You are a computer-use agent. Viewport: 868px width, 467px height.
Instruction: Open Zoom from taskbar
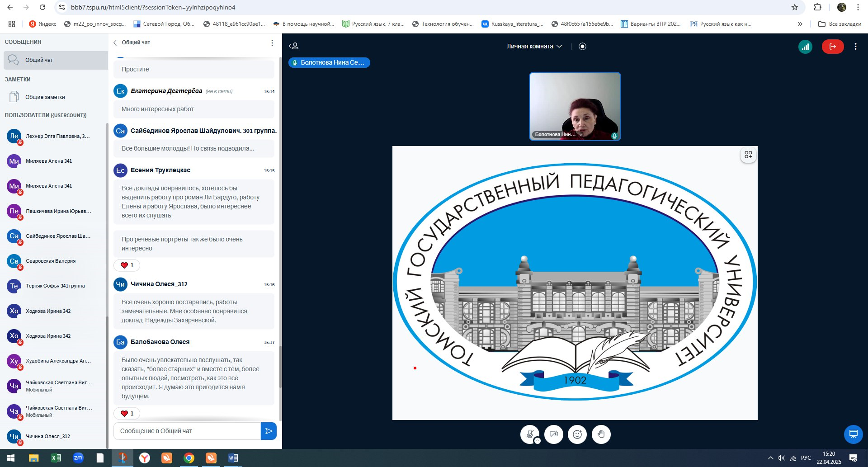(78, 458)
